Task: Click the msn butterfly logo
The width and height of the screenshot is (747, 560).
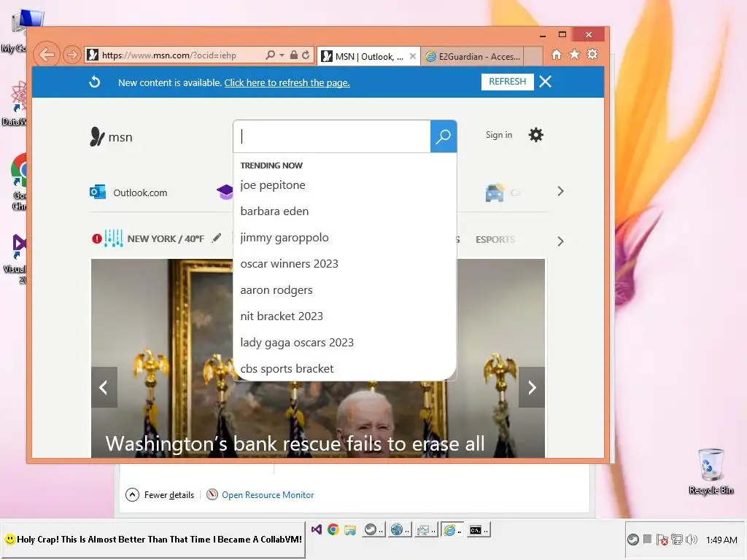Action: pos(111,136)
